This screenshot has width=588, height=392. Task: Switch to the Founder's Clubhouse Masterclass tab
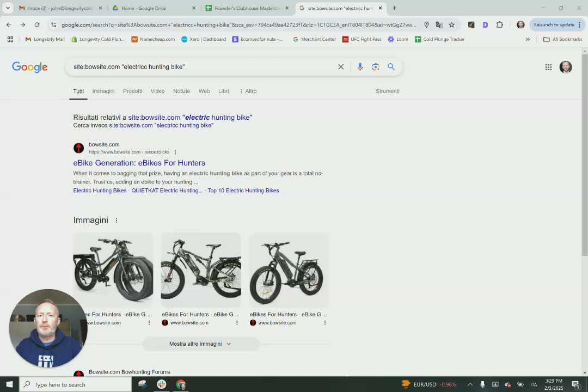coord(247,8)
